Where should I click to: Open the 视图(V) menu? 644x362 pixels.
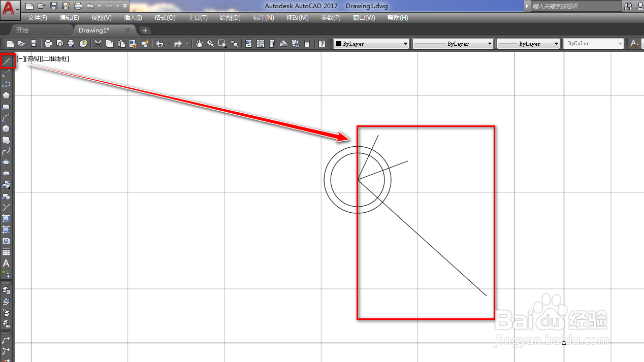click(102, 18)
